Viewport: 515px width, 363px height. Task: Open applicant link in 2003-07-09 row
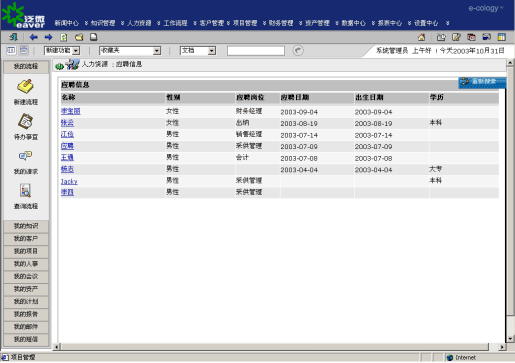67,146
